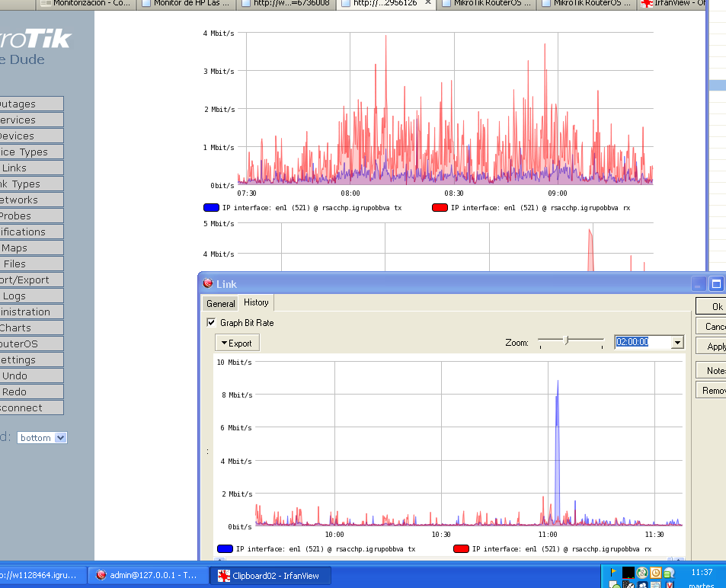Screen dimensions: 726x588
Task: Close the 'http://...2956126' browser tab
Action: [x=428, y=3]
